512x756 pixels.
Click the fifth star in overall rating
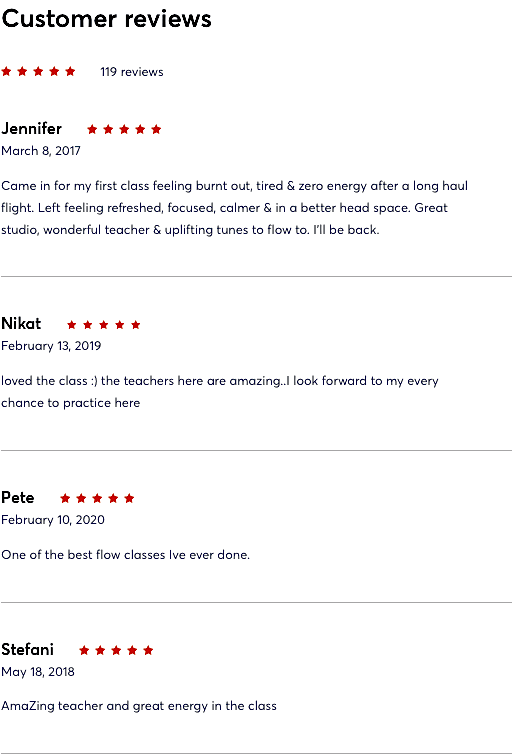[70, 71]
